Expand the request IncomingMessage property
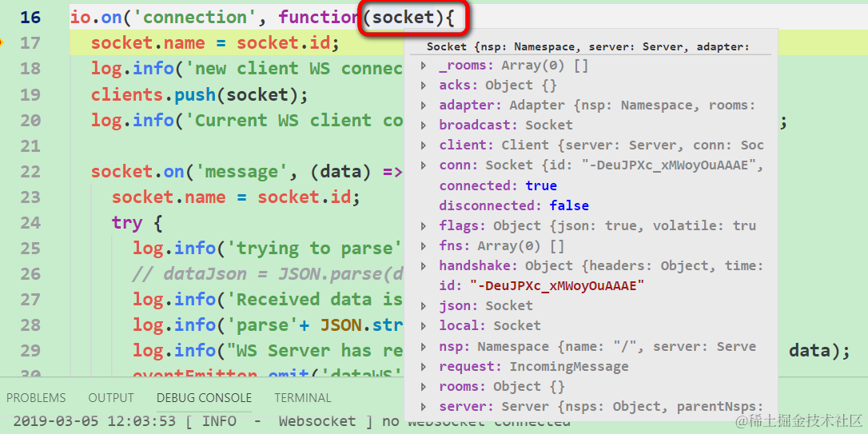 tap(424, 367)
